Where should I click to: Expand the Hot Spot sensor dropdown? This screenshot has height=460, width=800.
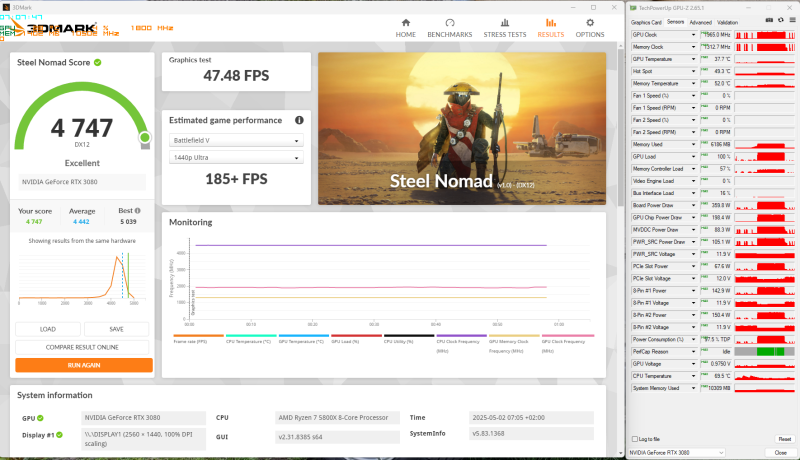coord(693,71)
